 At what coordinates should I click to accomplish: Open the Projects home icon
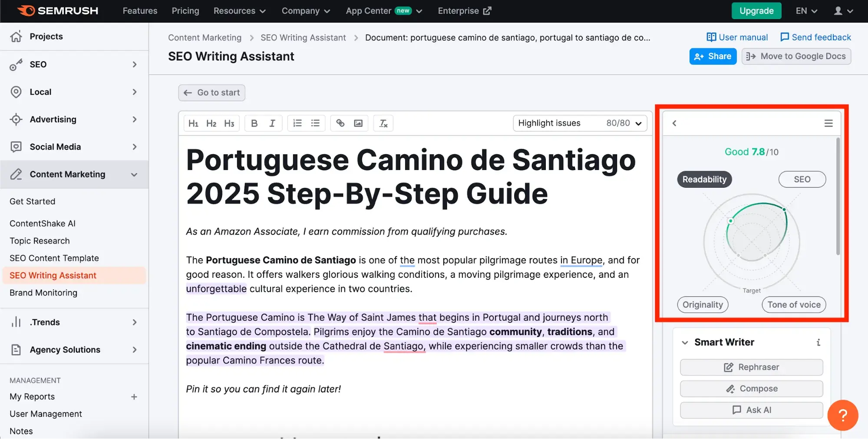(x=16, y=37)
